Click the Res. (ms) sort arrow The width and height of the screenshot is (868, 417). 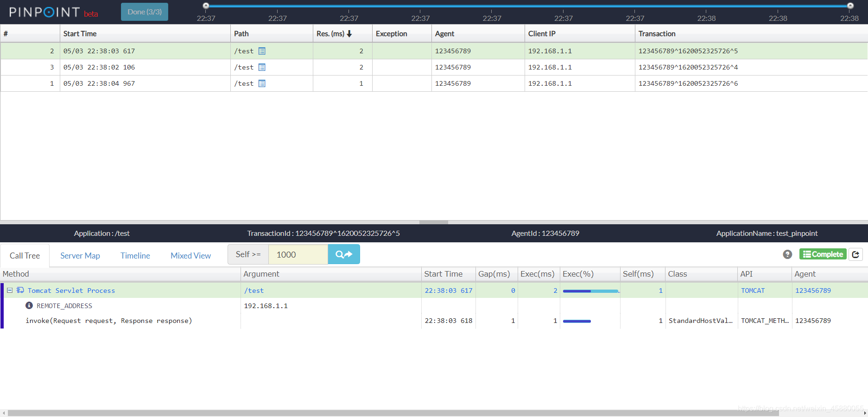[x=349, y=34]
